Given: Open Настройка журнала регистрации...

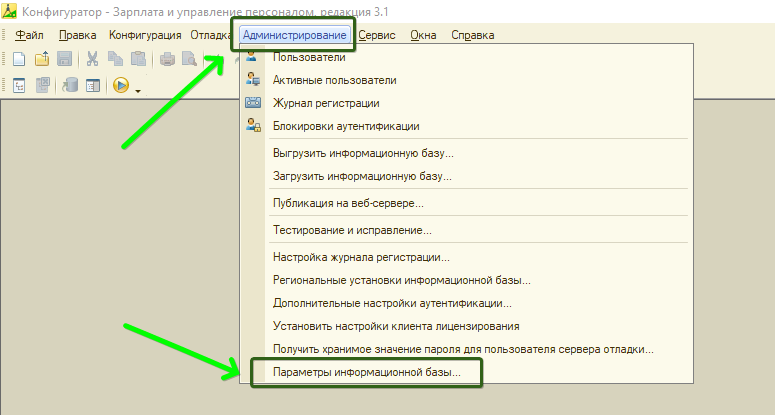Looking at the screenshot, I should (466, 257).
